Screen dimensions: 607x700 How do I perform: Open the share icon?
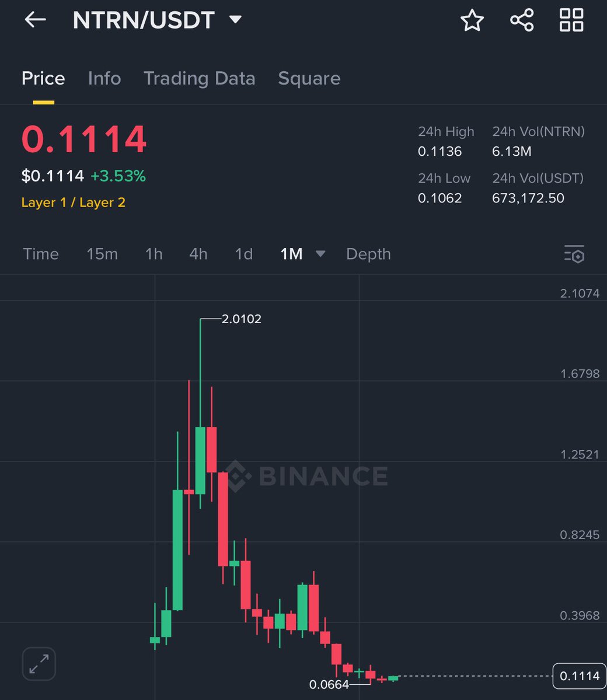click(521, 20)
